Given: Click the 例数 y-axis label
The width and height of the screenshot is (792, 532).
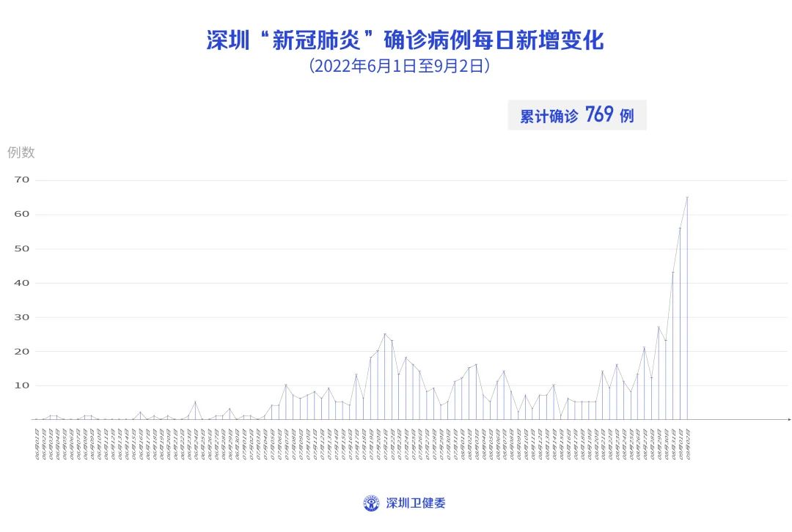Looking at the screenshot, I should tap(21, 152).
